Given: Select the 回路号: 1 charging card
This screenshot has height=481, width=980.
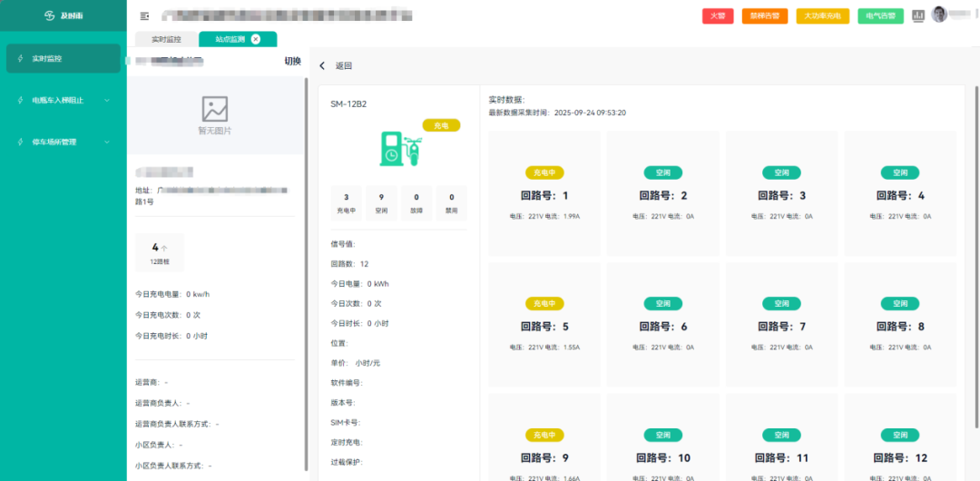Looking at the screenshot, I should click(544, 194).
